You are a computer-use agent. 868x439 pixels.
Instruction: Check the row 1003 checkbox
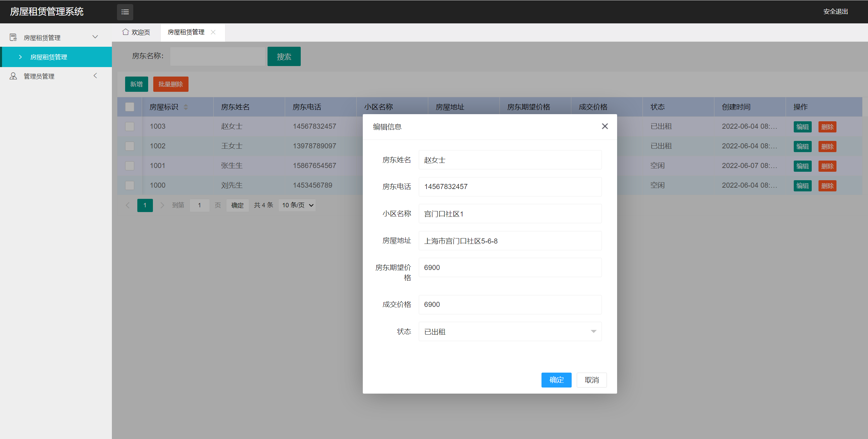[130, 127]
